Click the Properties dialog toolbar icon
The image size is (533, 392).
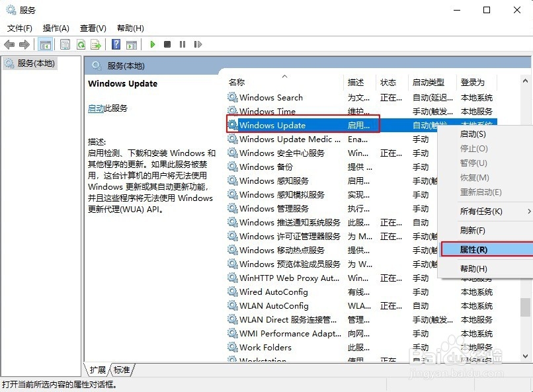[65, 44]
